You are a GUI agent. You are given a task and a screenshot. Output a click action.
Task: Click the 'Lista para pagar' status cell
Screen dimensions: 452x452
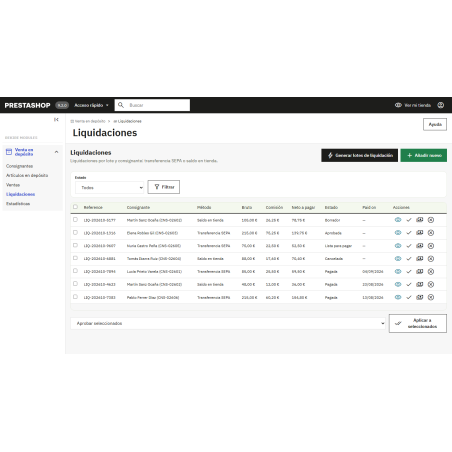tap(338, 246)
